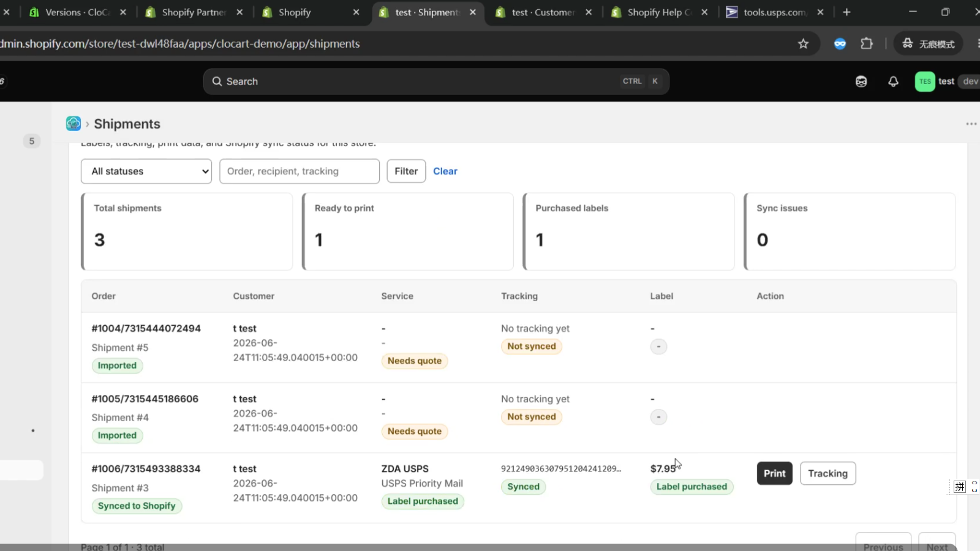
Task: Click order #1005/7315445186606
Action: (145, 399)
